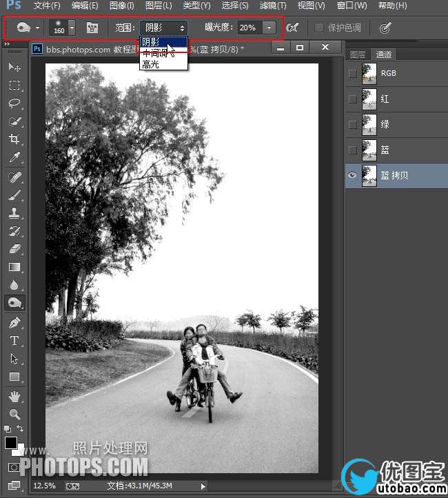Open the 选择(S) menu
This screenshot has height=498, width=448.
coord(235,6)
